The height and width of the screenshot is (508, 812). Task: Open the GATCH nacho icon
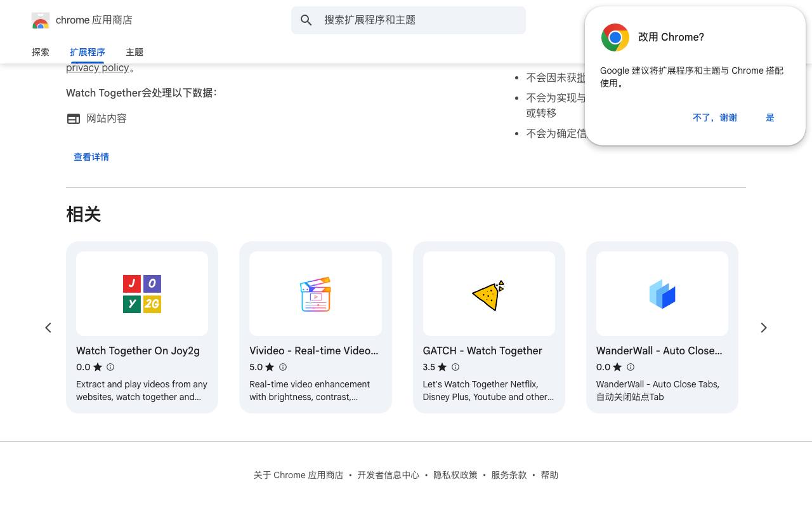tap(488, 295)
